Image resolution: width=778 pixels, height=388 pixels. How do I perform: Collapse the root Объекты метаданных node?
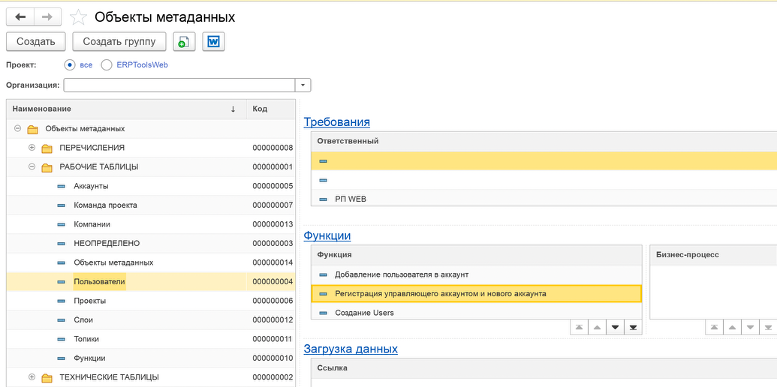(18, 129)
